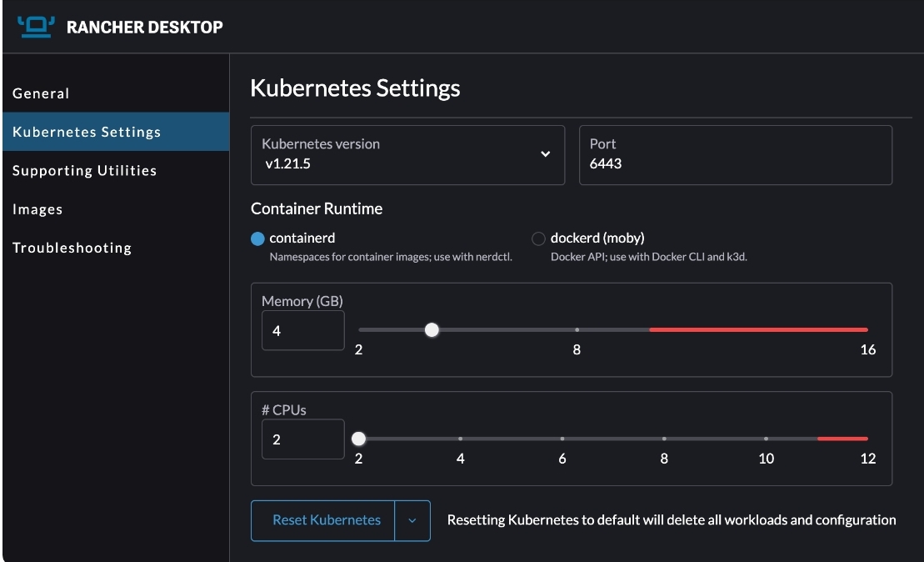Click the Rancher Desktop logo icon

[35, 26]
